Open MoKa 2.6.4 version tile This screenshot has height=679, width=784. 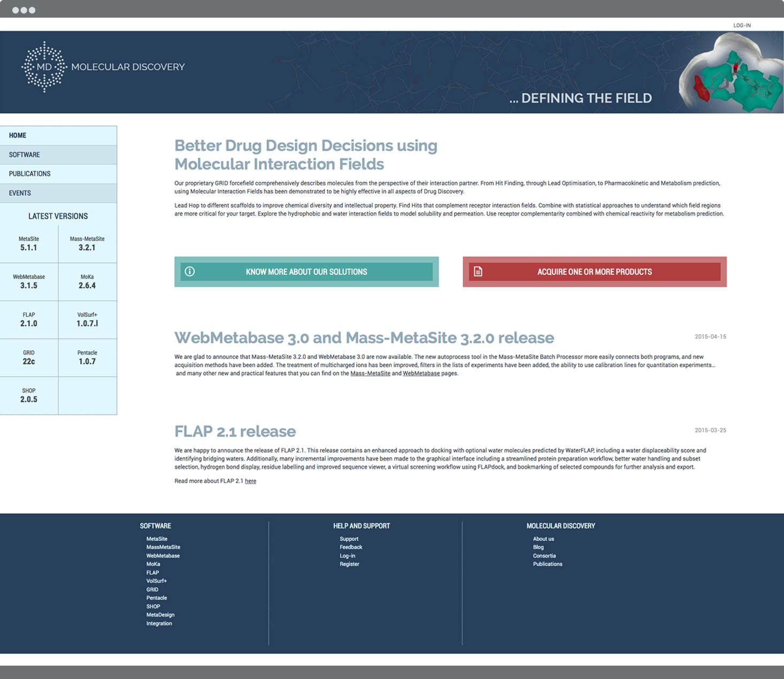[87, 282]
